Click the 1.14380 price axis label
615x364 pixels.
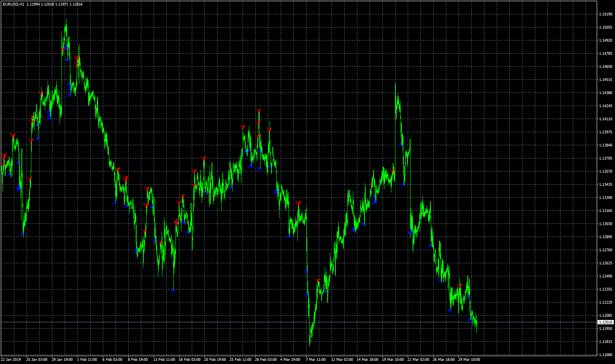[x=605, y=93]
